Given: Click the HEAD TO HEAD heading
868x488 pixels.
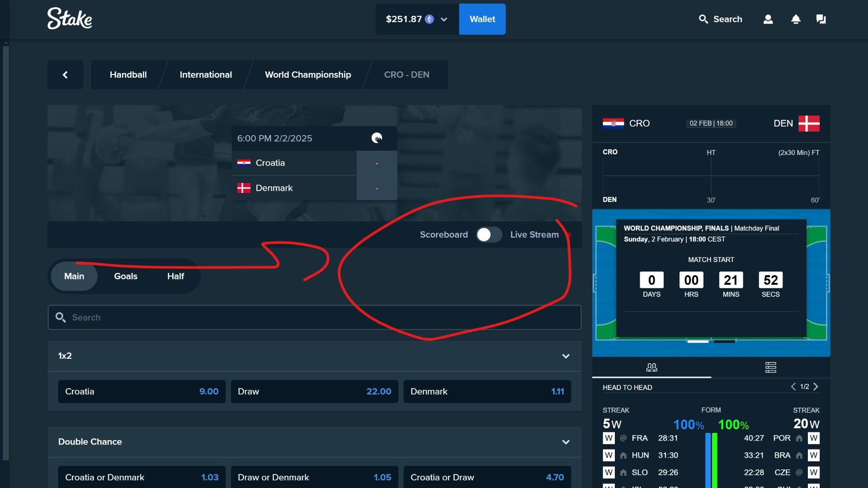Looking at the screenshot, I should click(x=627, y=387).
